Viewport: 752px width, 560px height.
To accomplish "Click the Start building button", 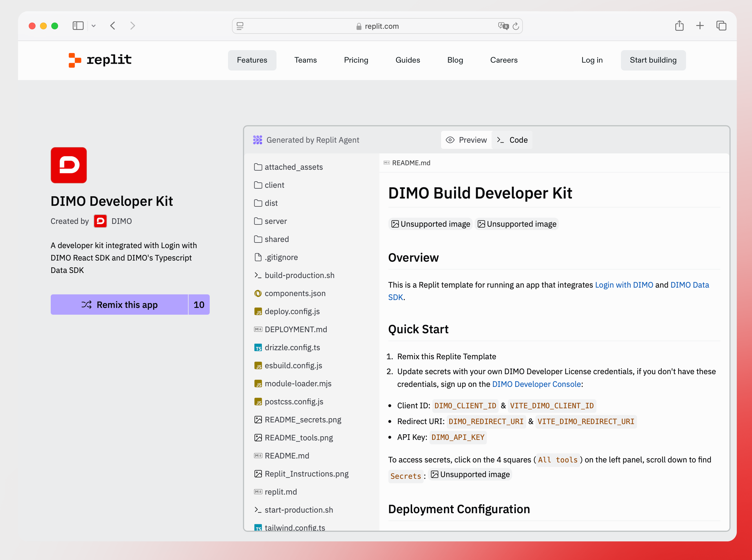I will click(653, 60).
